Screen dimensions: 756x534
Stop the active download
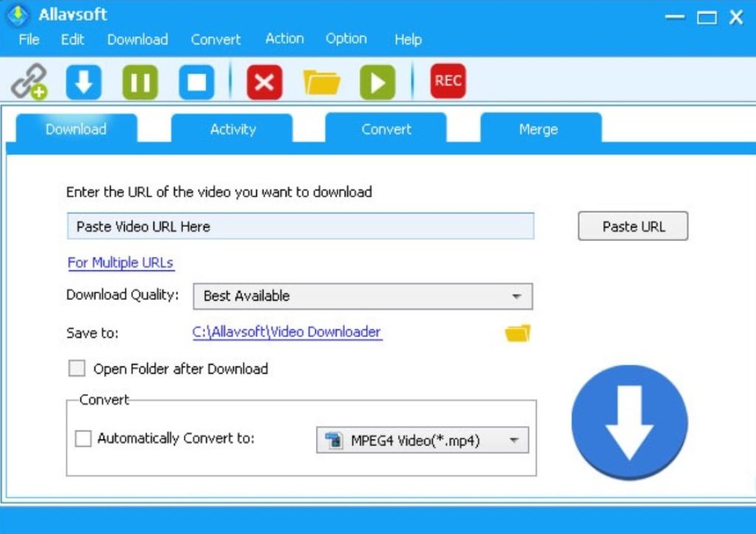196,81
